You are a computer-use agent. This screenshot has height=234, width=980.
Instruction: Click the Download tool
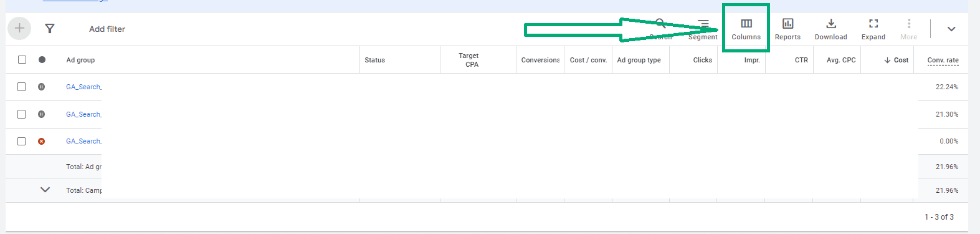(831, 29)
